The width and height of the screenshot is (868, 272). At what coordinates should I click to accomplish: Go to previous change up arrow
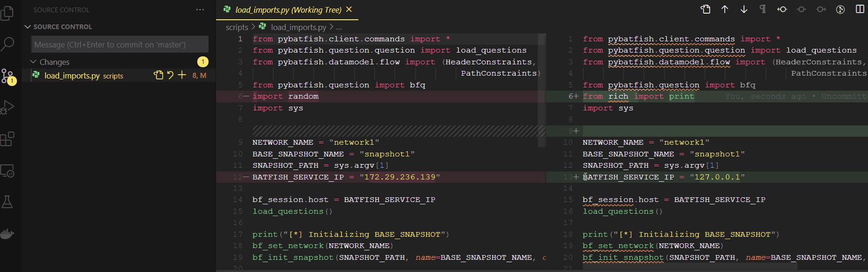click(x=725, y=9)
